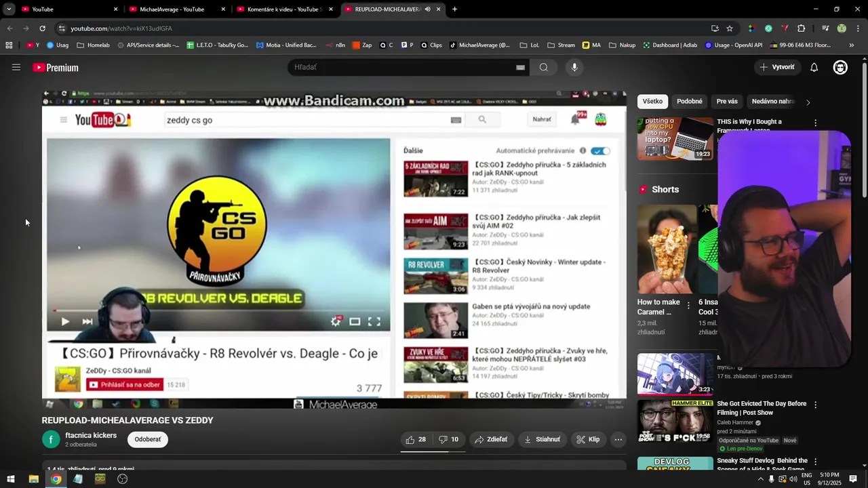Open taskbar volume control
The height and width of the screenshot is (488, 868).
(x=793, y=479)
